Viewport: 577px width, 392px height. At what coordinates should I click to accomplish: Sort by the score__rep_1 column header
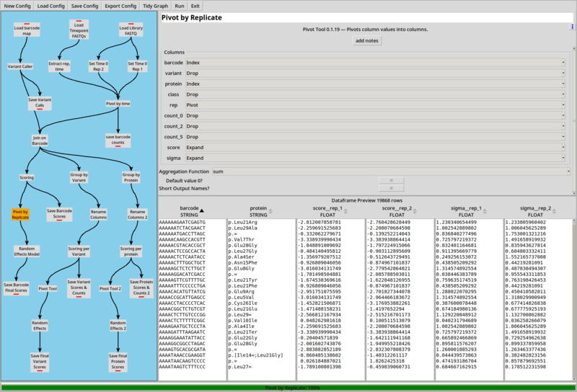330,211
